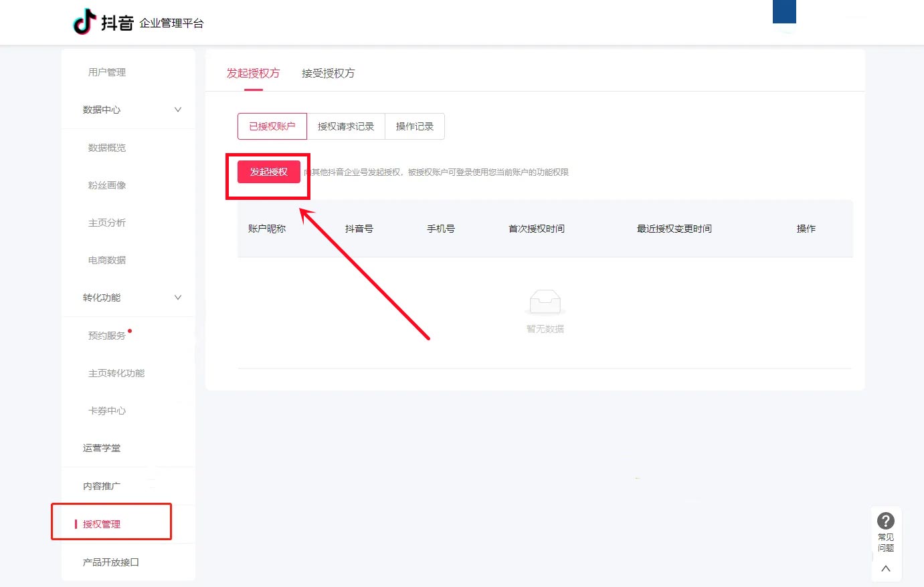Click the authorization description text beside 发起授权

point(436,172)
